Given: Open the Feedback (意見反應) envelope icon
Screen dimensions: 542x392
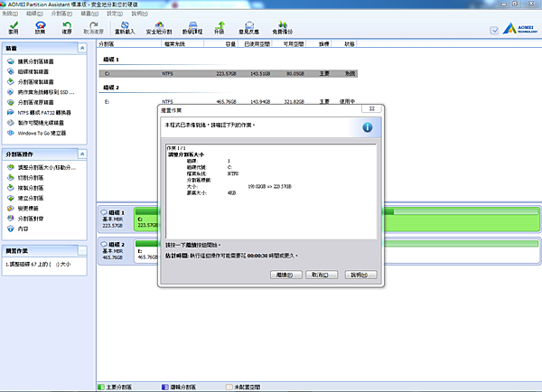Looking at the screenshot, I should coord(249,28).
